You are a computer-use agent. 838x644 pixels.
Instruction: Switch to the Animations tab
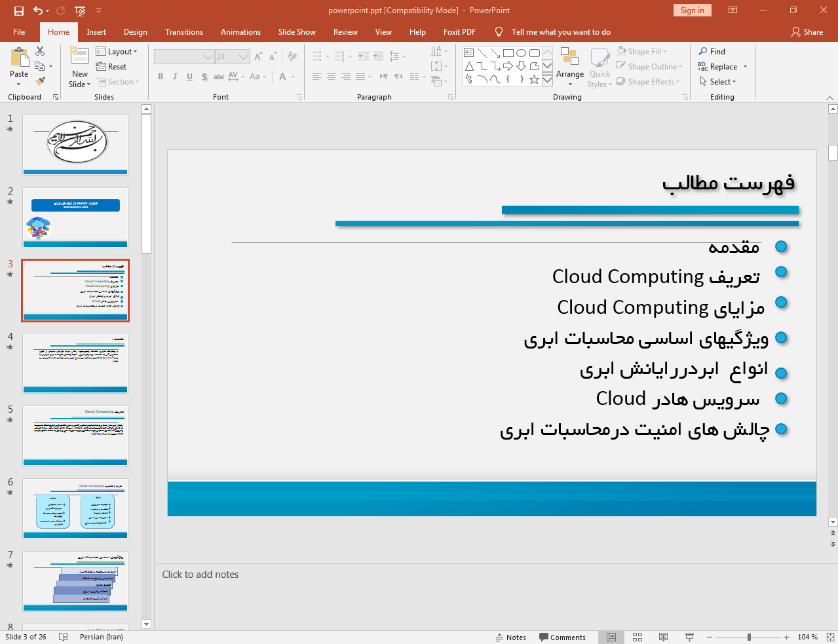tap(240, 31)
